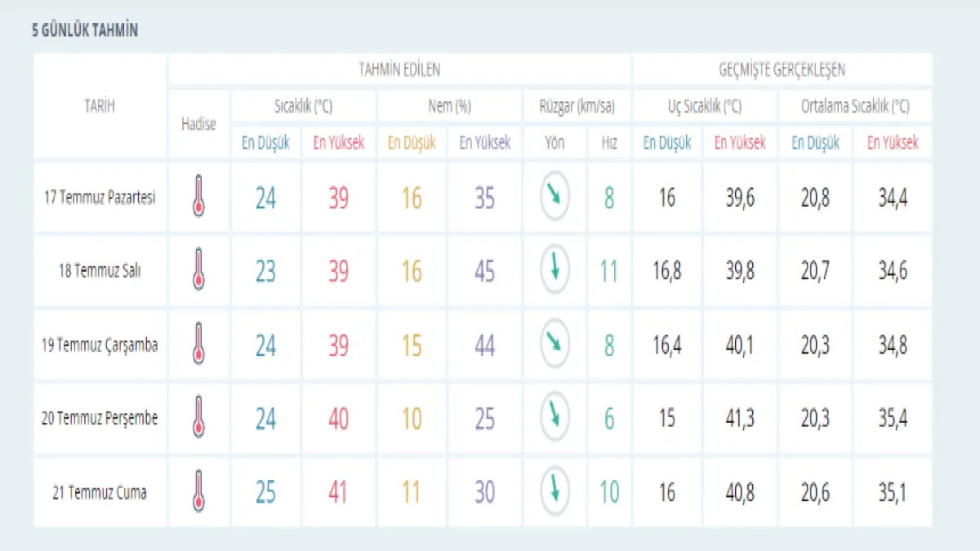Click the wind direction arrow for 18 Temmuz Salı
The image size is (980, 551).
click(555, 269)
